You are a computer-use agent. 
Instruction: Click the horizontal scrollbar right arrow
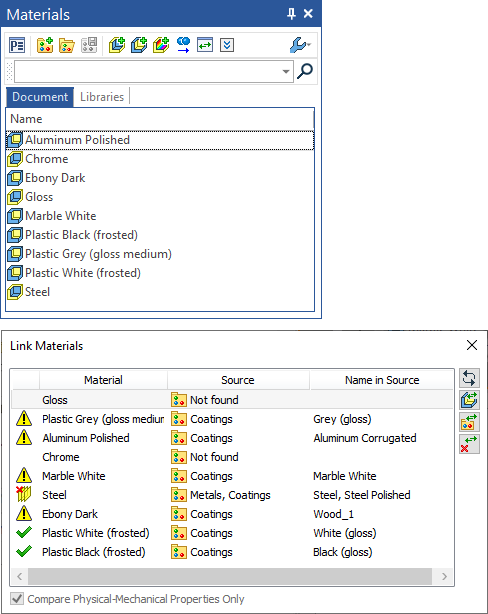click(444, 576)
